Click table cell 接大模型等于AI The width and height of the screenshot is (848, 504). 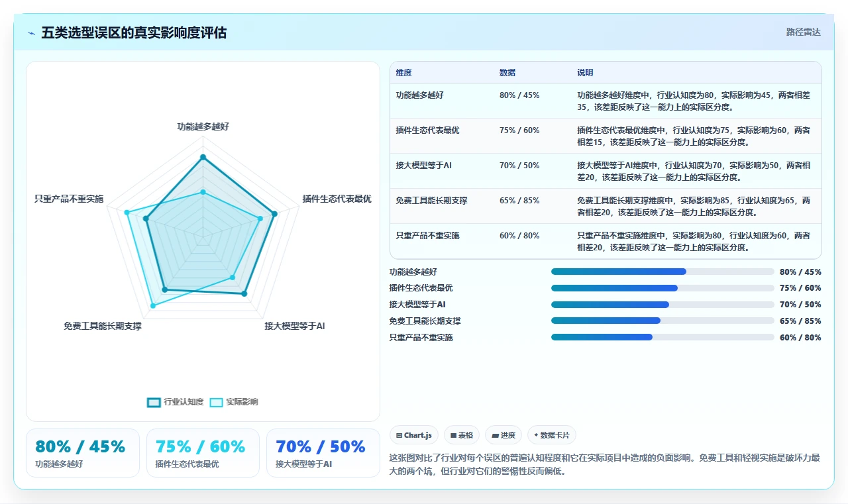pyautogui.click(x=424, y=166)
